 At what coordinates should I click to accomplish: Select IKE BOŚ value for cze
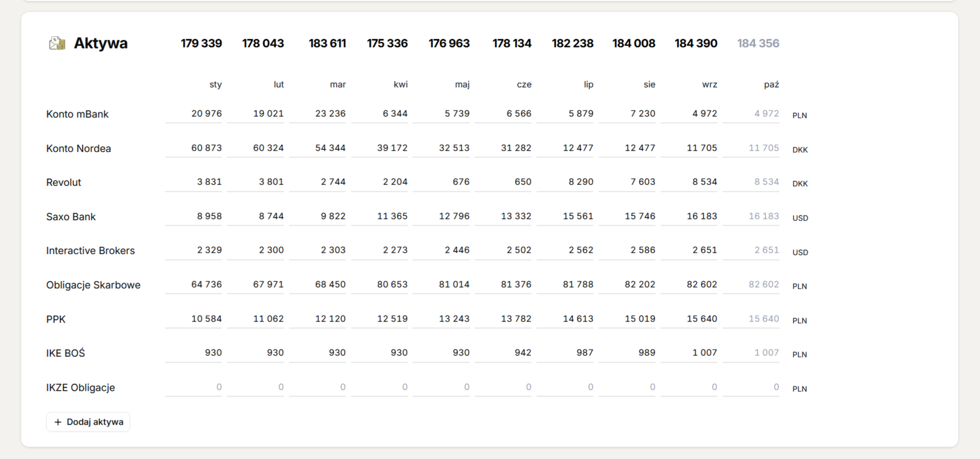(x=503, y=353)
